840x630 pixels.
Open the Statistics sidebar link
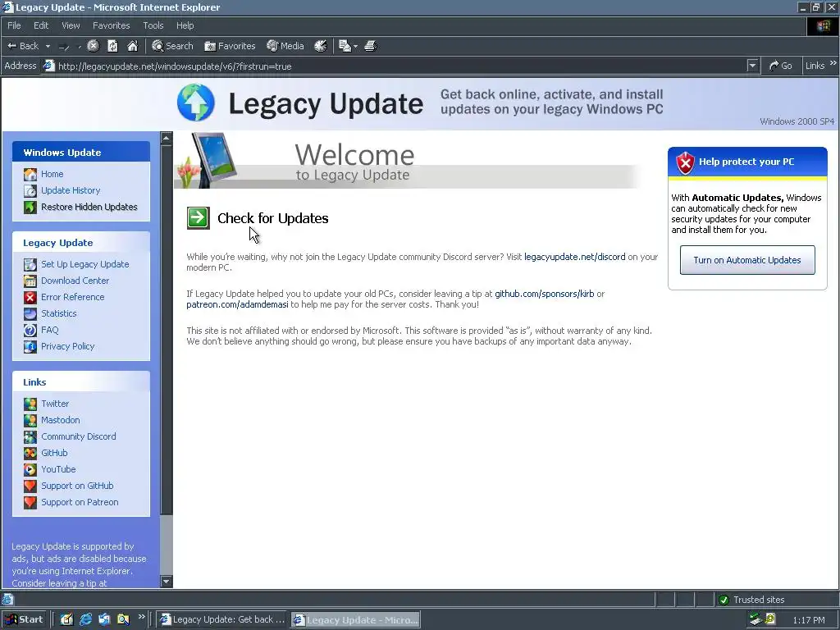point(59,313)
